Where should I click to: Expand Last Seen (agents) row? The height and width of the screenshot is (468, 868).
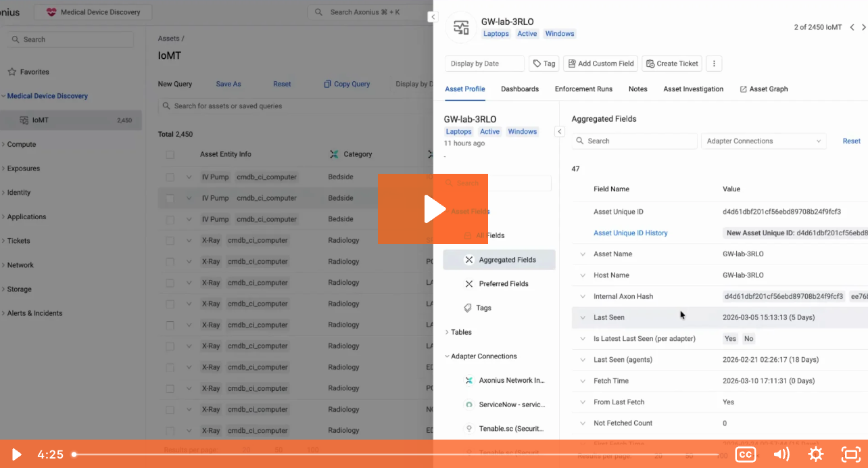(583, 360)
